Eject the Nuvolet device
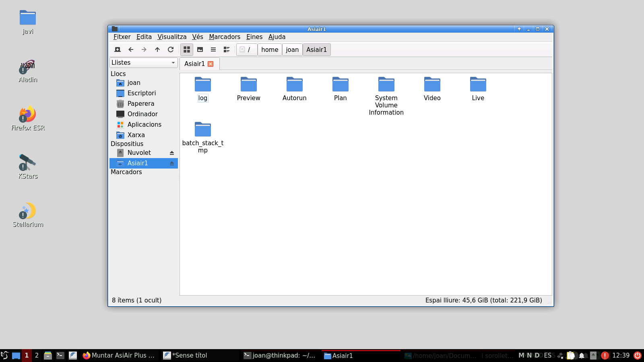 point(172,153)
